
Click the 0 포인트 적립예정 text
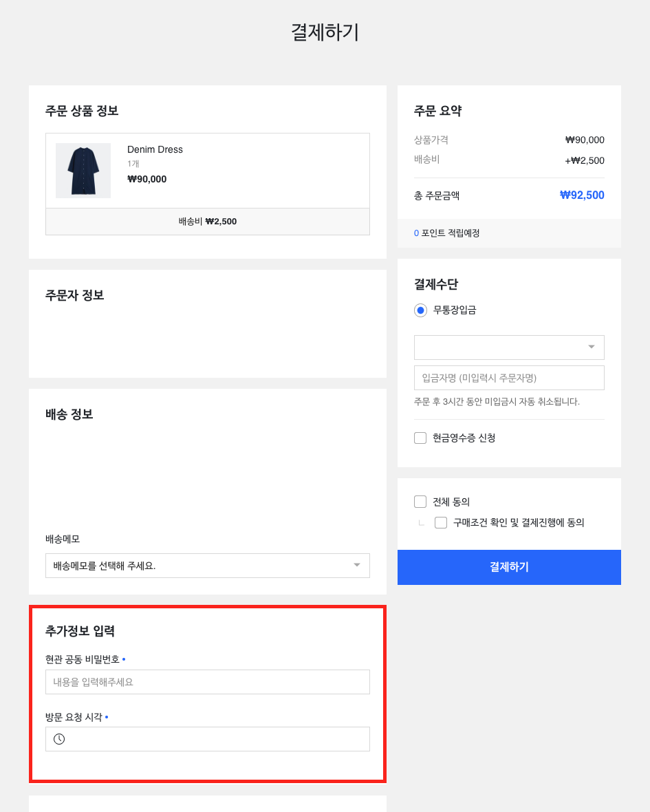click(x=447, y=233)
